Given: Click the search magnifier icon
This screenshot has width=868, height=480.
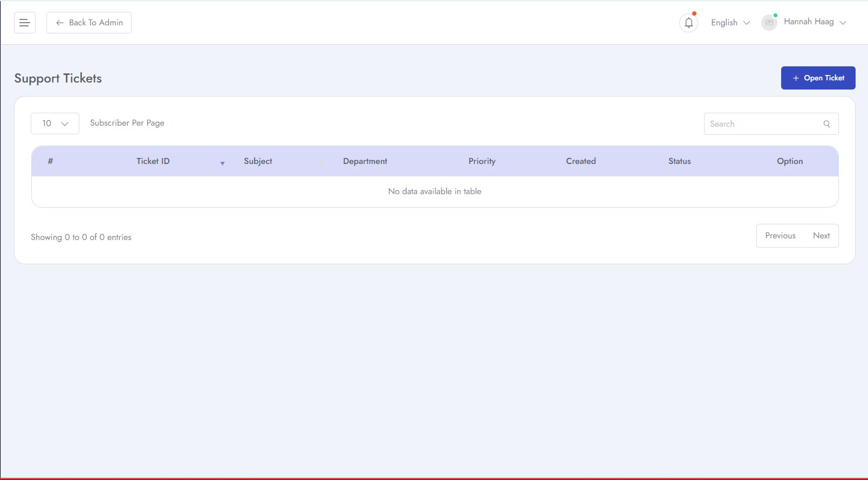Looking at the screenshot, I should (826, 124).
